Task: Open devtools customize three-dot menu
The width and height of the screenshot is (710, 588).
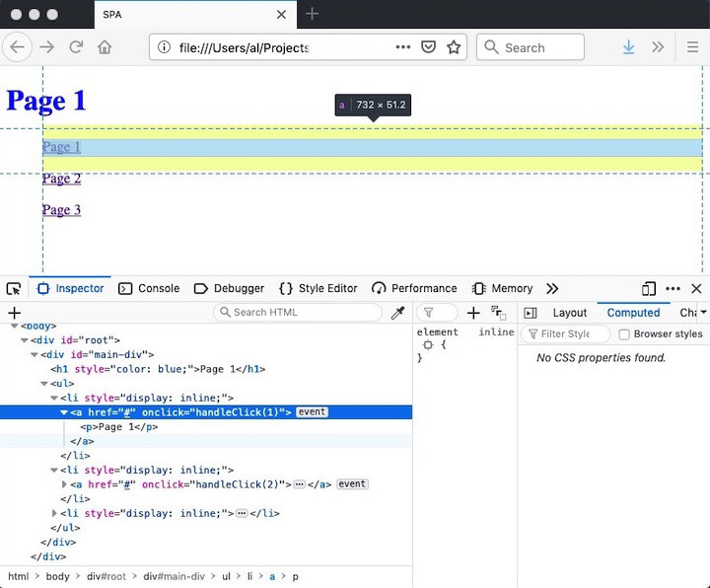Action: pos(673,288)
